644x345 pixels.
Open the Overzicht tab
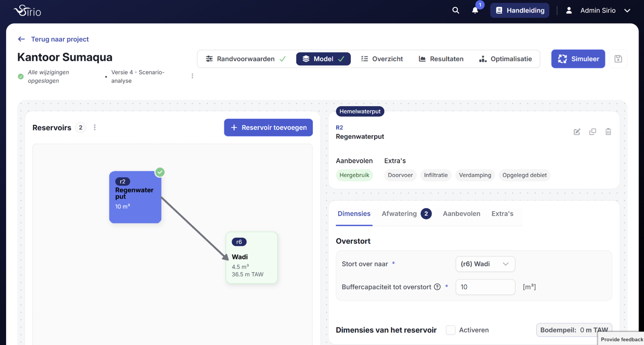[382, 59]
